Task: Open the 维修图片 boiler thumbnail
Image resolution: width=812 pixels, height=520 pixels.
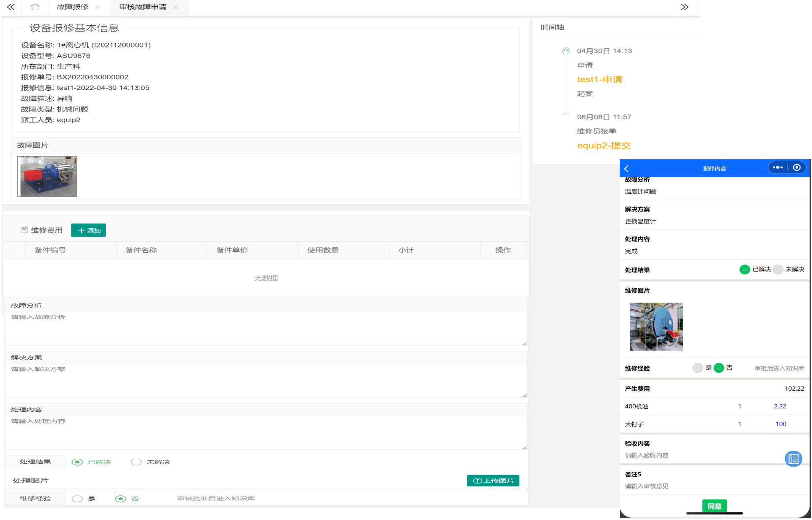Action: [x=656, y=327]
